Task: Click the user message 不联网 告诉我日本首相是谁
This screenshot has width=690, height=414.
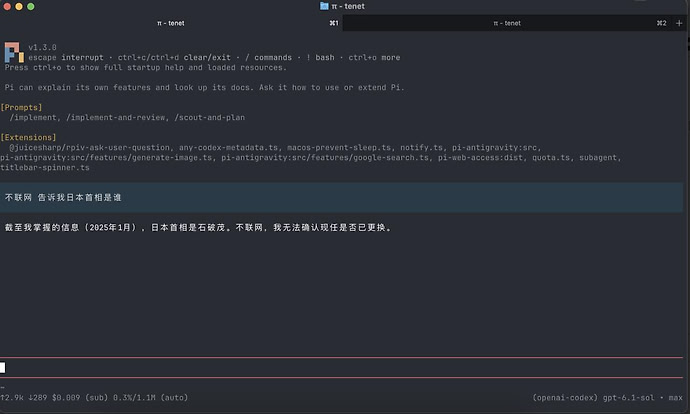Action: pos(63,198)
